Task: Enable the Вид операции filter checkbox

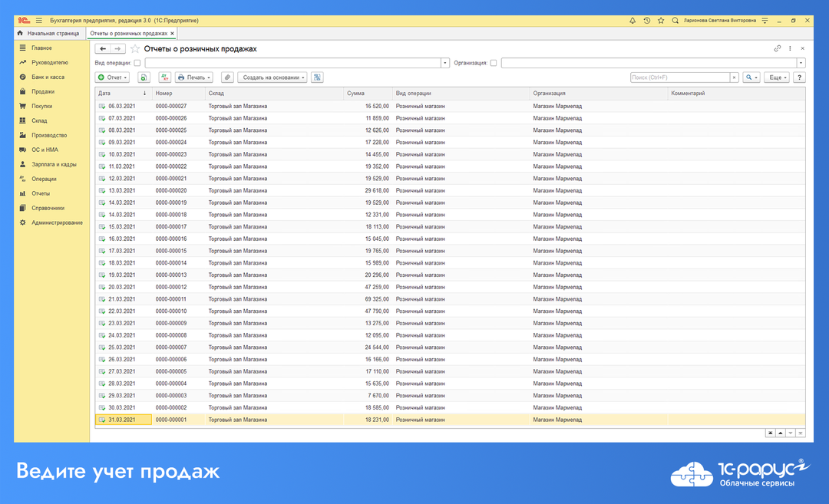Action: (x=137, y=63)
